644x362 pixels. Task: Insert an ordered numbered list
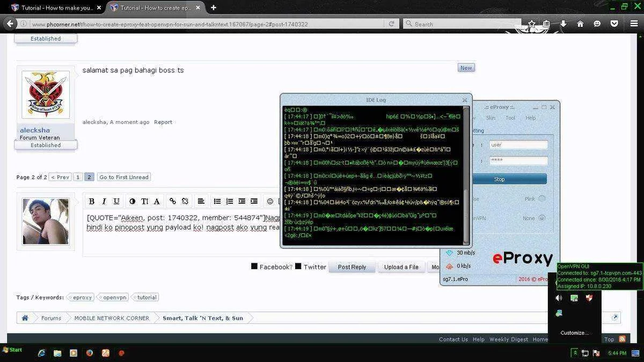(x=230, y=201)
